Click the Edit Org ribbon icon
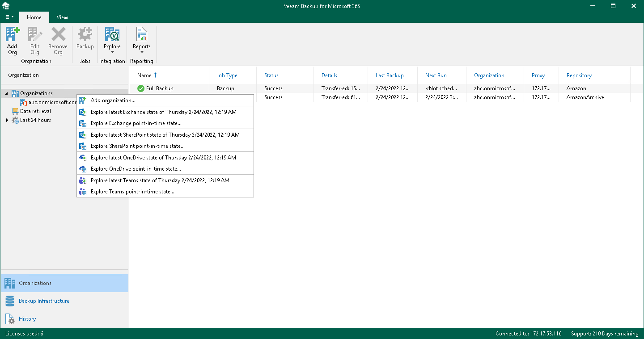This screenshot has width=644, height=339. [35, 41]
